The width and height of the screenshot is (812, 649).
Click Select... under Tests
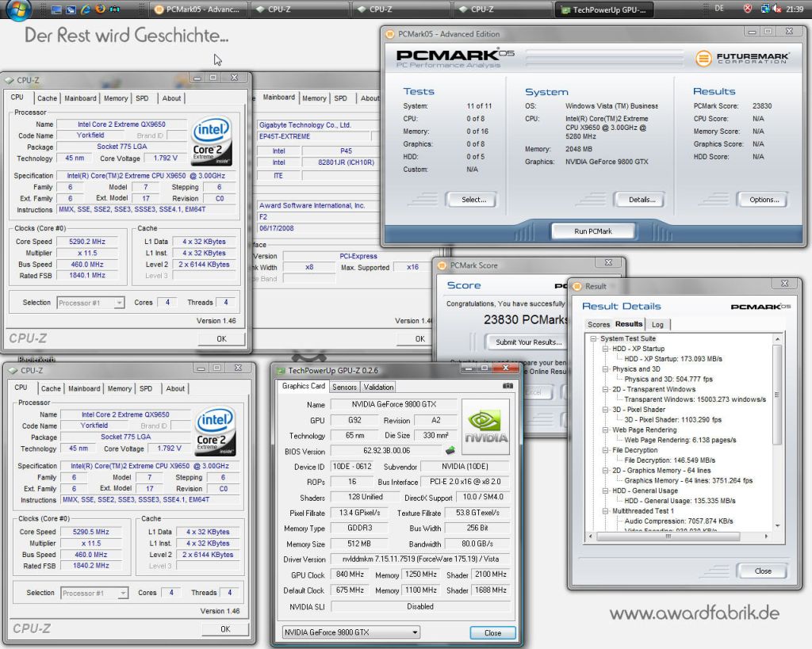(x=474, y=199)
